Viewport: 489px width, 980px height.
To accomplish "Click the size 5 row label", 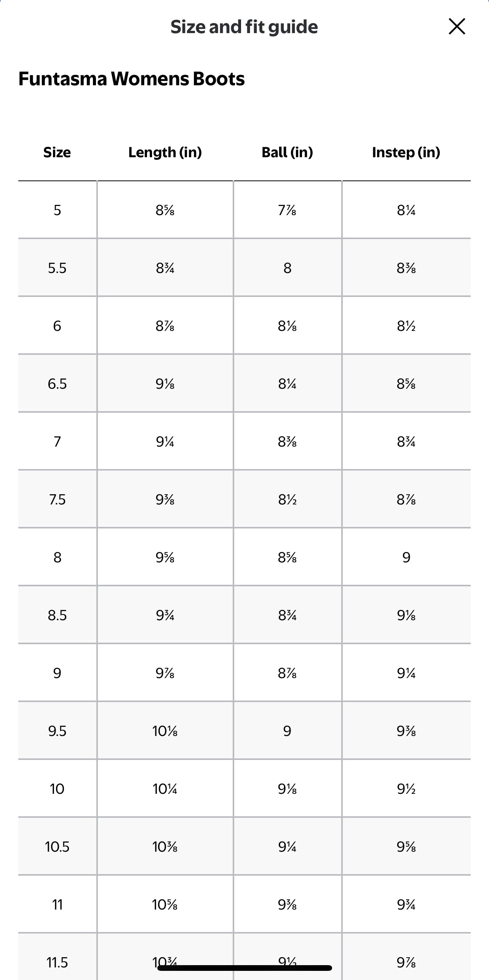I will click(57, 210).
